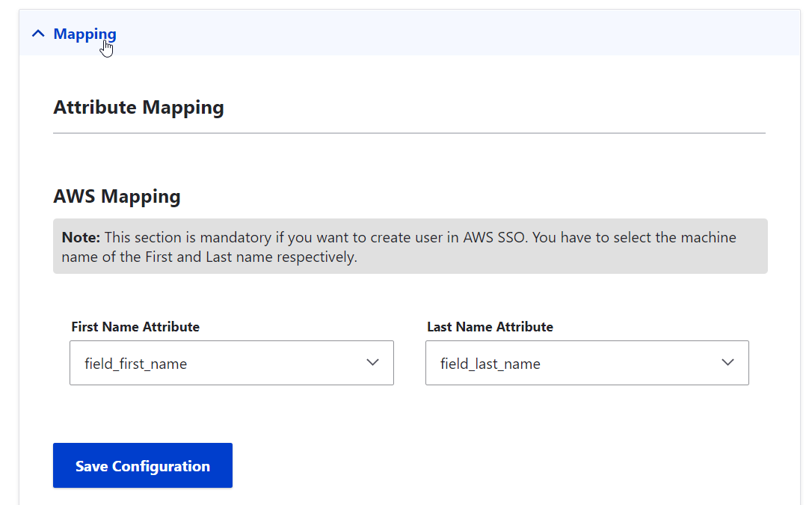This screenshot has width=812, height=505.
Task: Click the First Name Attribute label
Action: [x=135, y=326]
